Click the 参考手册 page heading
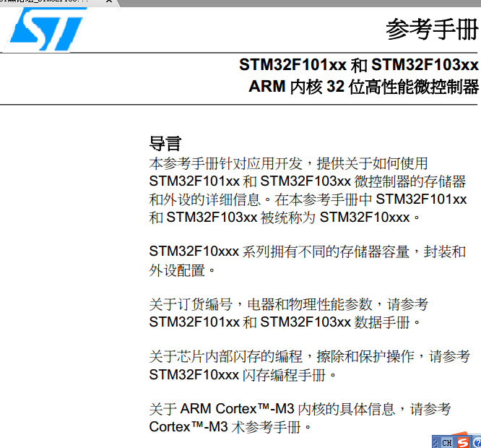This screenshot has width=481, height=448. coord(432,30)
